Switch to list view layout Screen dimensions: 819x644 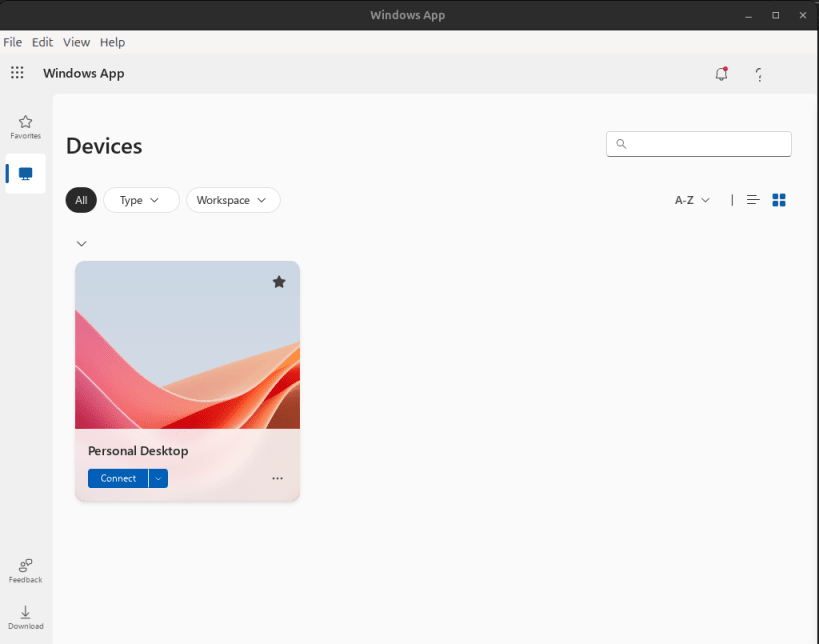point(753,200)
